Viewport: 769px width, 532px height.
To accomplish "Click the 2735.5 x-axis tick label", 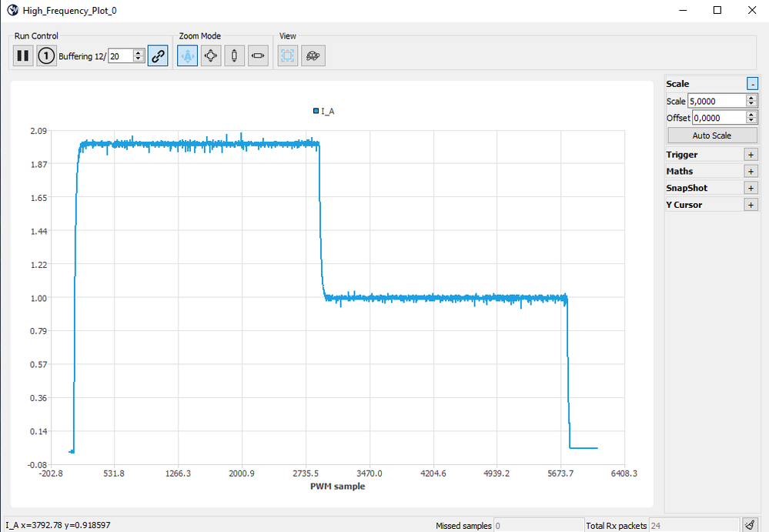I will (306, 473).
